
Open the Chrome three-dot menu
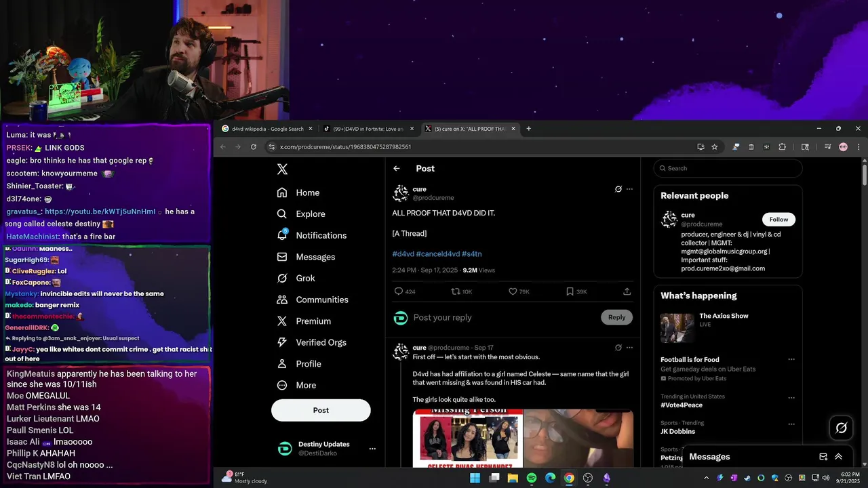[x=859, y=147]
